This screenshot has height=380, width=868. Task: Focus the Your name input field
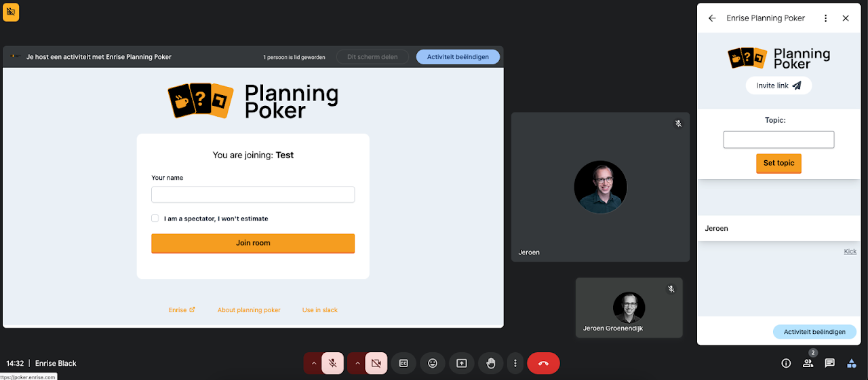click(253, 195)
